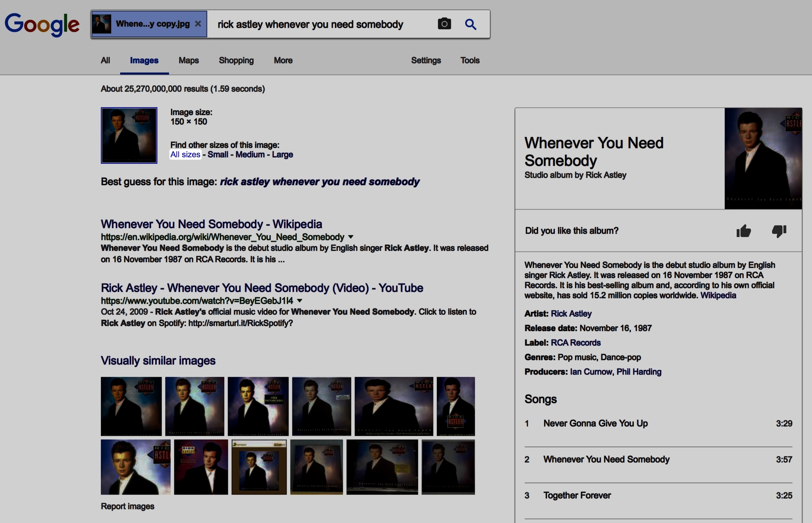Click the uploaded Whene...y copy.jpg chip

149,24
